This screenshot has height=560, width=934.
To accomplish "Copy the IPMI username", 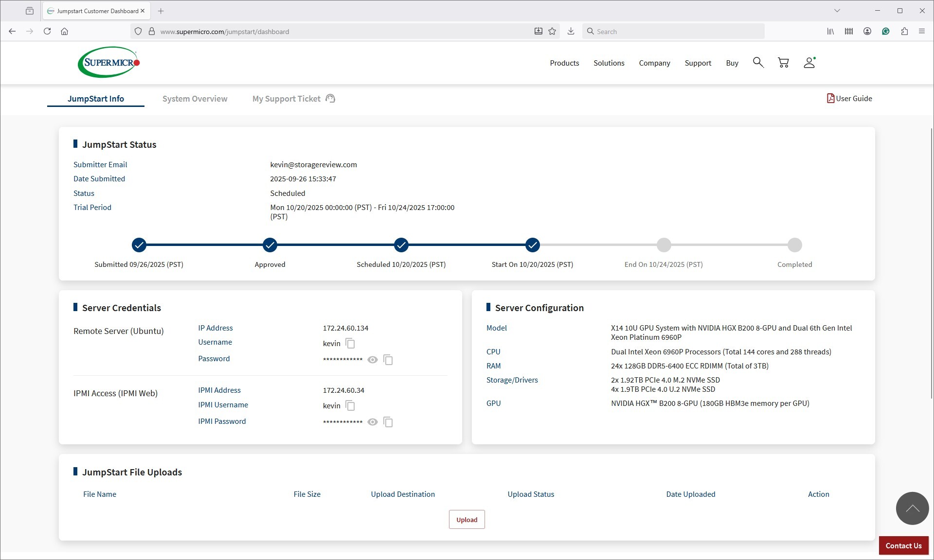I will [350, 406].
